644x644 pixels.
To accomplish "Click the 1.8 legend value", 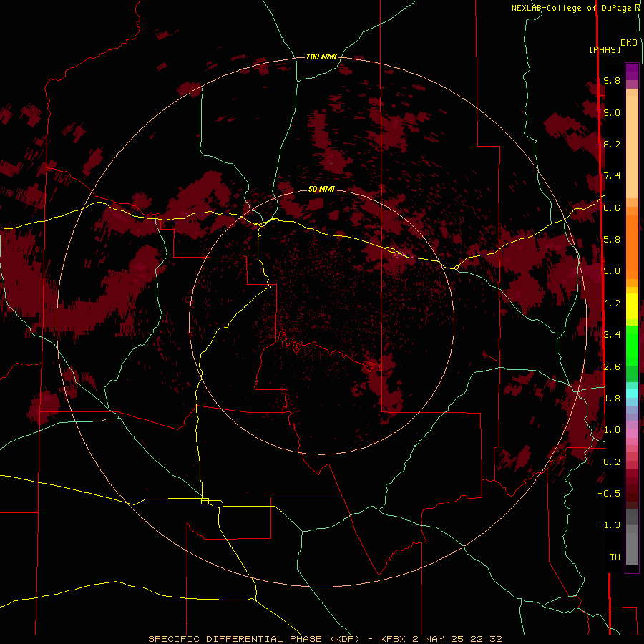I will coord(612,399).
